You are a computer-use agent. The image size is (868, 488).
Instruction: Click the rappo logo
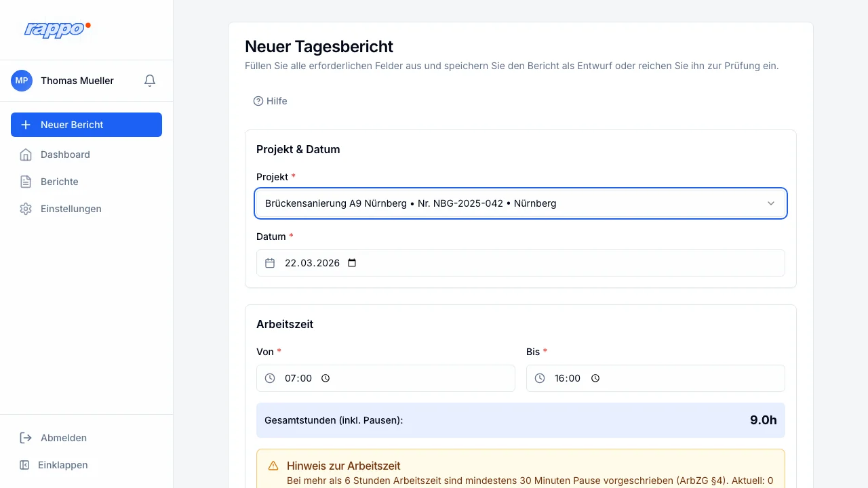coord(58,29)
